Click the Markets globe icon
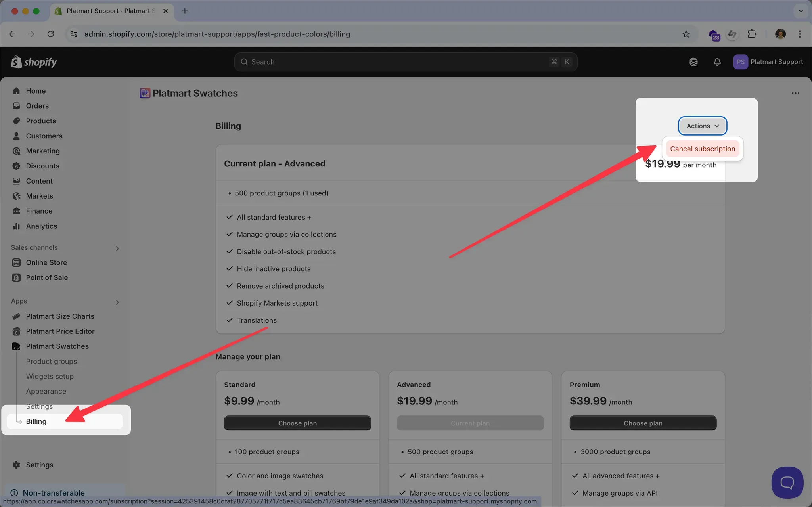This screenshot has height=507, width=812. point(16,196)
